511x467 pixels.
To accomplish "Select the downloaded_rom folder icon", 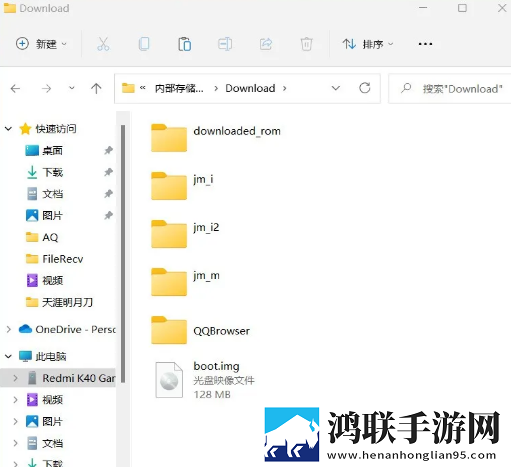I will [x=169, y=138].
